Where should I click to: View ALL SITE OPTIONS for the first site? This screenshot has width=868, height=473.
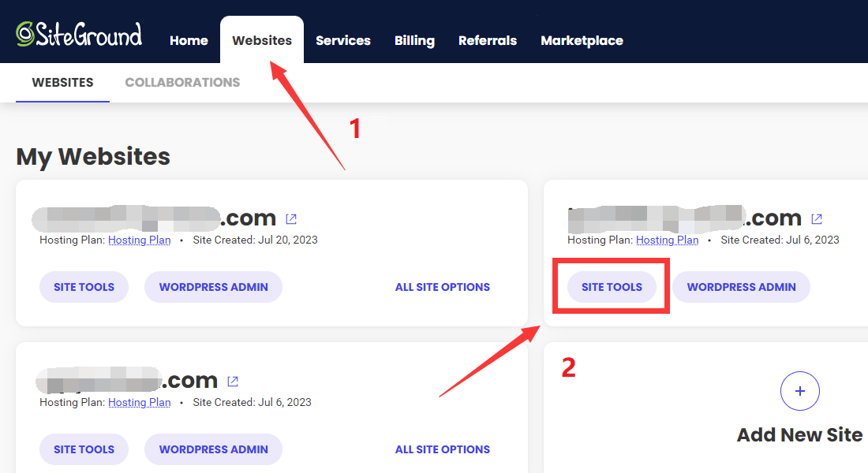click(442, 287)
